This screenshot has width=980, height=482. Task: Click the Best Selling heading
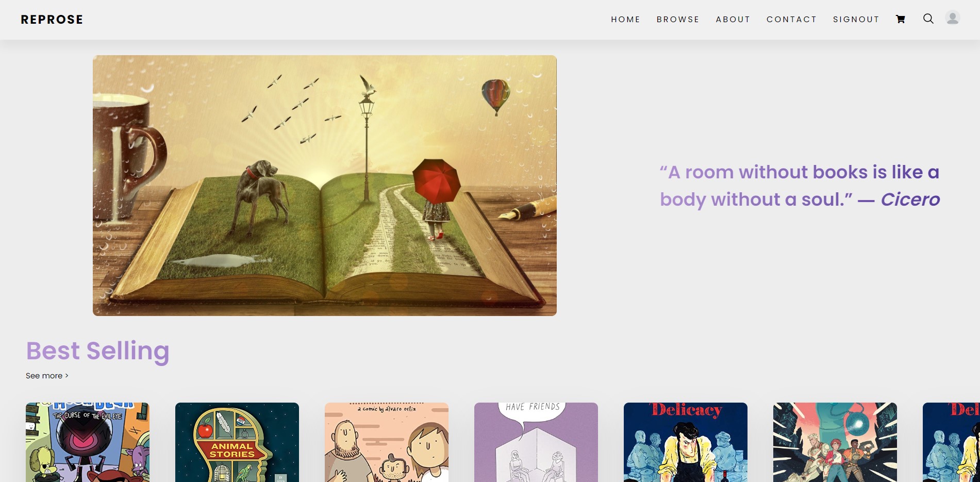pyautogui.click(x=98, y=351)
